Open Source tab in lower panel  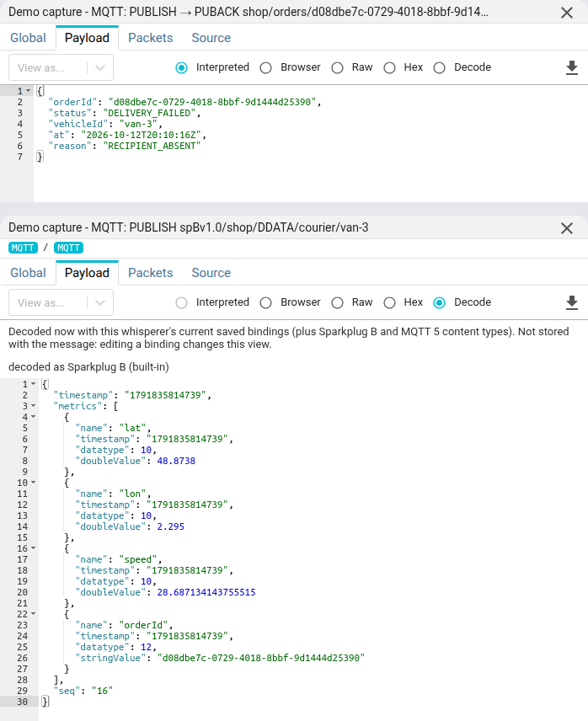(211, 273)
